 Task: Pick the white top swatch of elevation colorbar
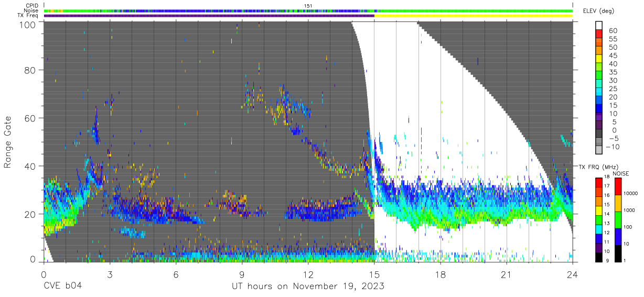coord(599,25)
